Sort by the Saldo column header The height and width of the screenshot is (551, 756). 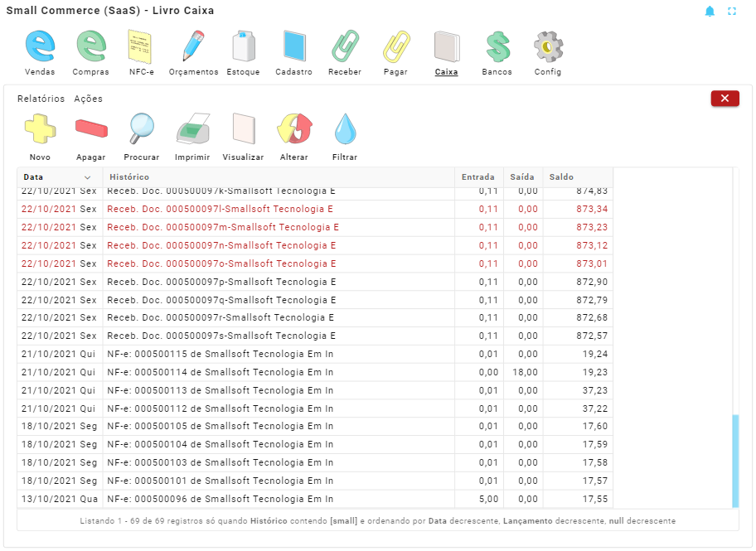(560, 177)
